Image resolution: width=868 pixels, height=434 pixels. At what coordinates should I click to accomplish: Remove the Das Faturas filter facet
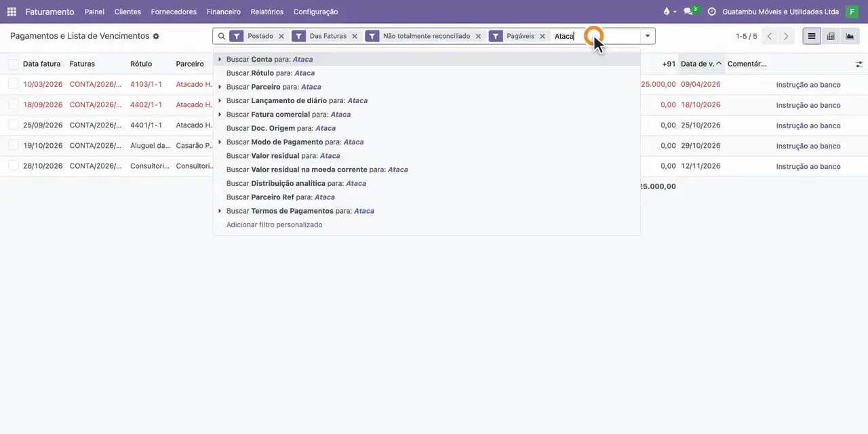355,36
